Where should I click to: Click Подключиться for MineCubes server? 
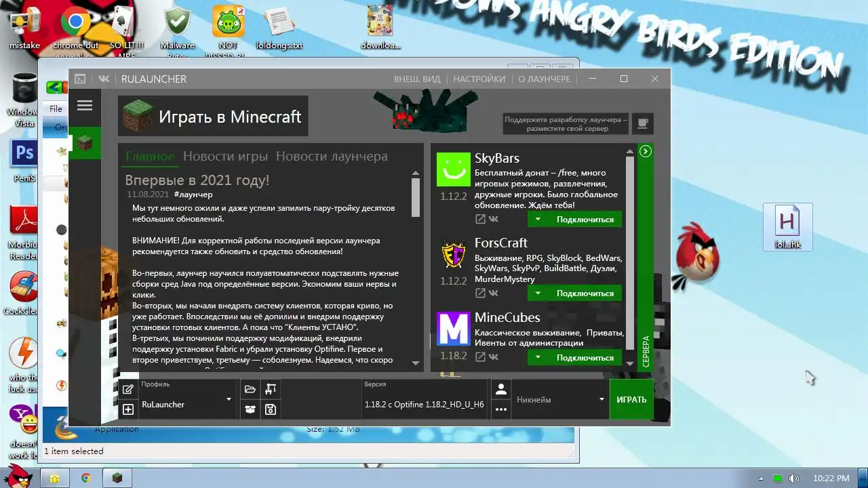tap(585, 357)
